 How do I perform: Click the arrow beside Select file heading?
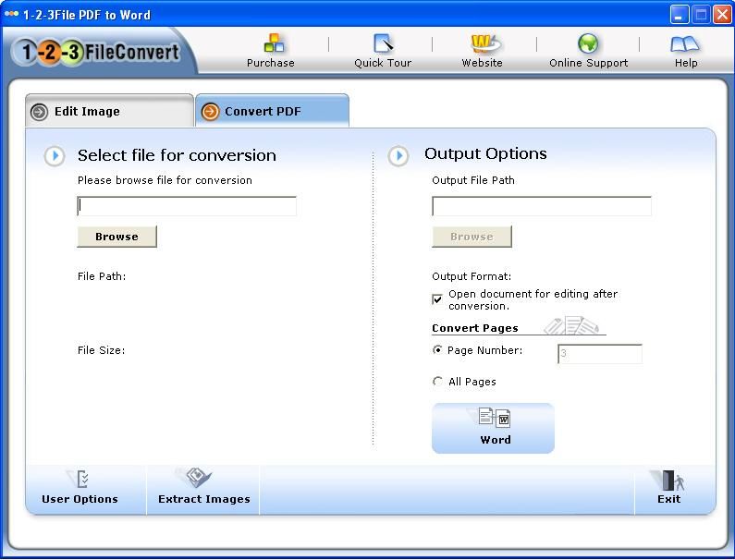[55, 156]
